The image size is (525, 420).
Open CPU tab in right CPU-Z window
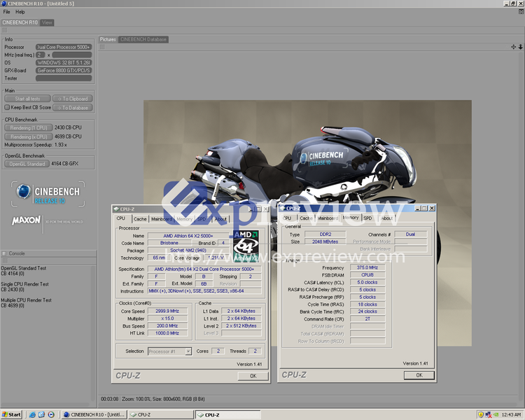point(287,218)
